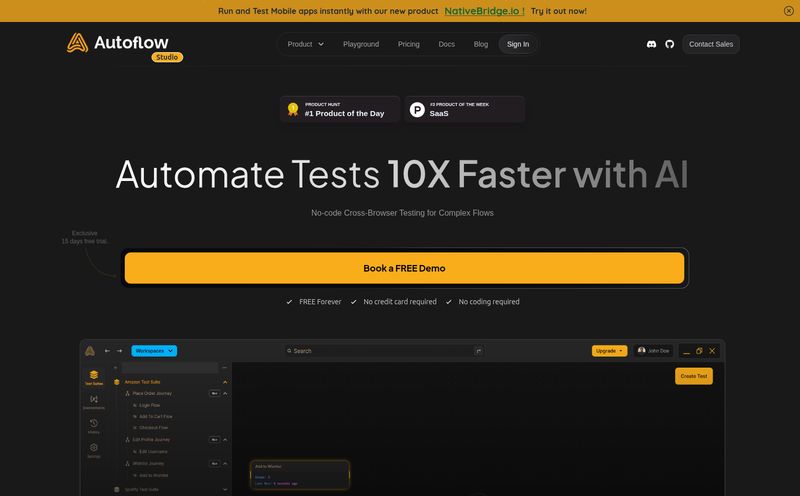Screen dimensions: 800x496
Task: Select the Edit Profile Journey row
Action: coord(151,439)
